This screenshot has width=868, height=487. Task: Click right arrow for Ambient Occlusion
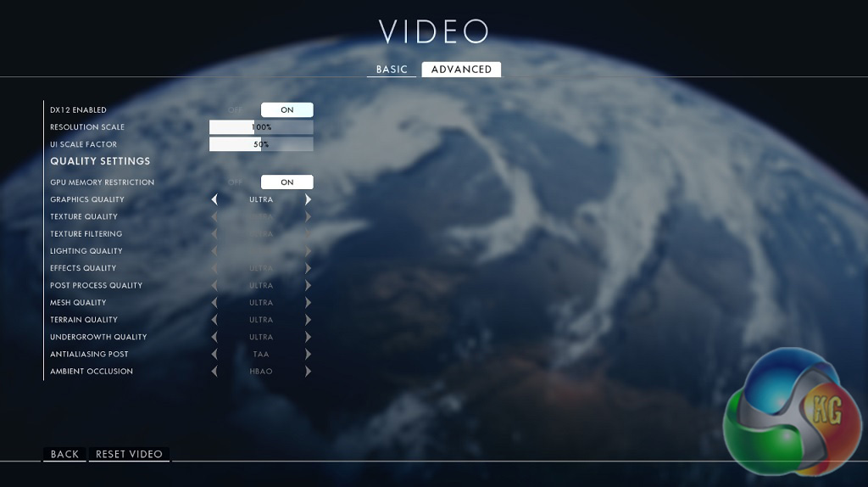(309, 372)
